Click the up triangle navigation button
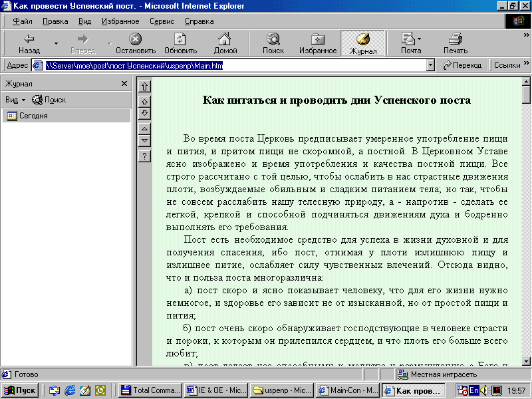Viewport: 532px width, 399px height. [x=144, y=129]
